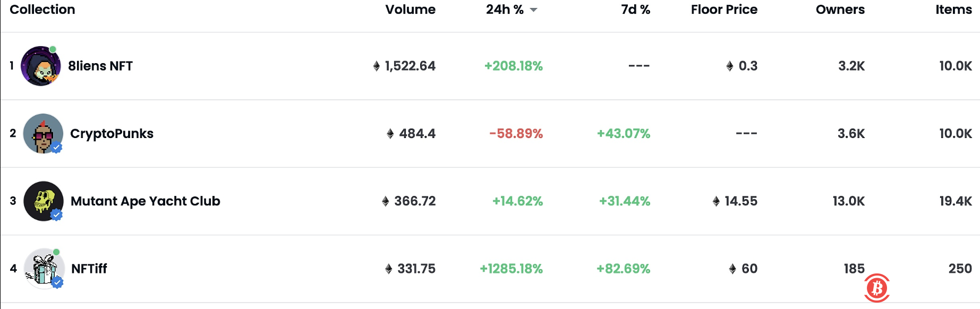
Task: Sort by the 7d % column header
Action: (635, 10)
